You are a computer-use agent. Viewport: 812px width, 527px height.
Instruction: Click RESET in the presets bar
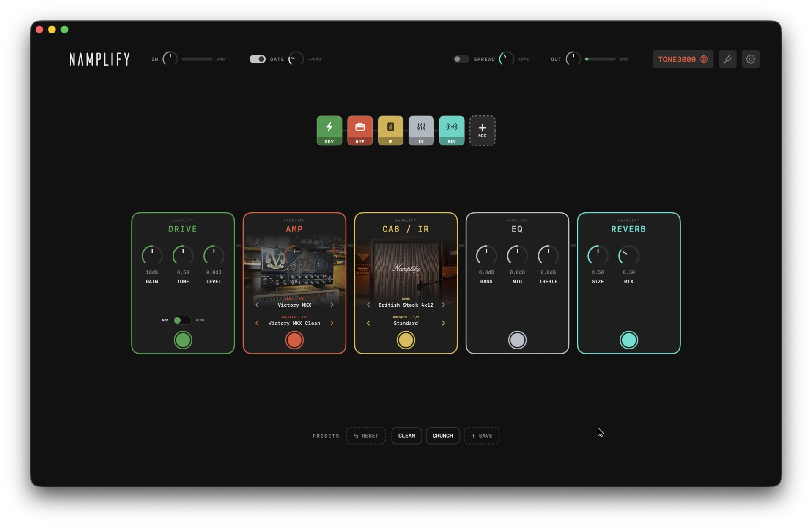pyautogui.click(x=366, y=436)
